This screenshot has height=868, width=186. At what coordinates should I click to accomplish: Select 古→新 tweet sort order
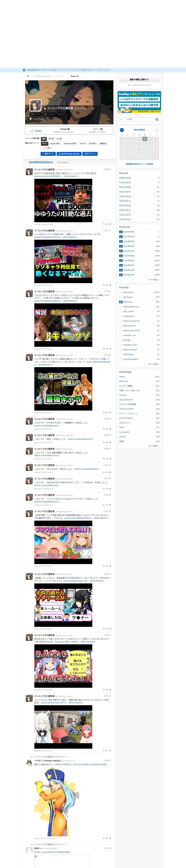pos(59,139)
